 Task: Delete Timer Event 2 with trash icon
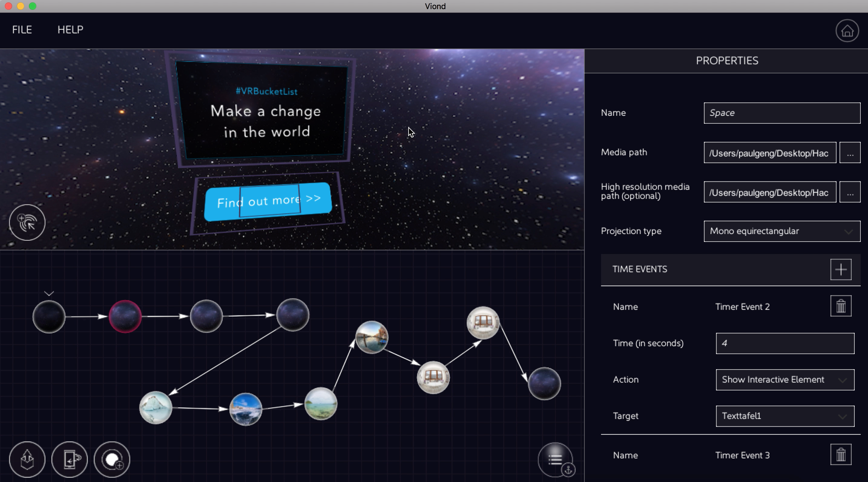point(841,306)
